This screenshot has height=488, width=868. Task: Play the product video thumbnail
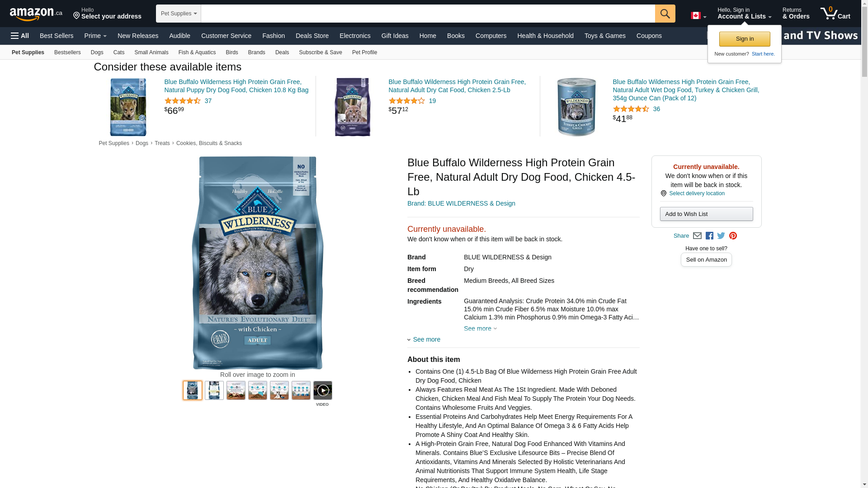[x=322, y=390]
